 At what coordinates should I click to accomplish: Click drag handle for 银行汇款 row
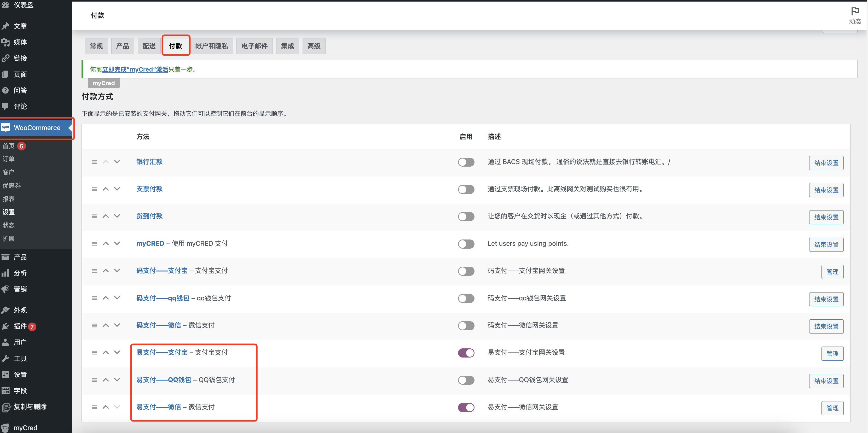[94, 162]
